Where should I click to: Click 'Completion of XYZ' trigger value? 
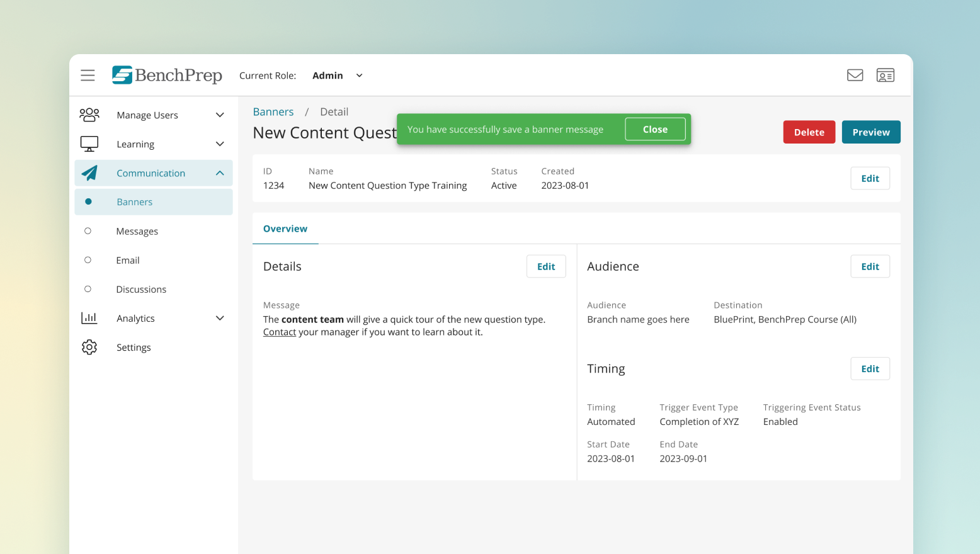(699, 422)
